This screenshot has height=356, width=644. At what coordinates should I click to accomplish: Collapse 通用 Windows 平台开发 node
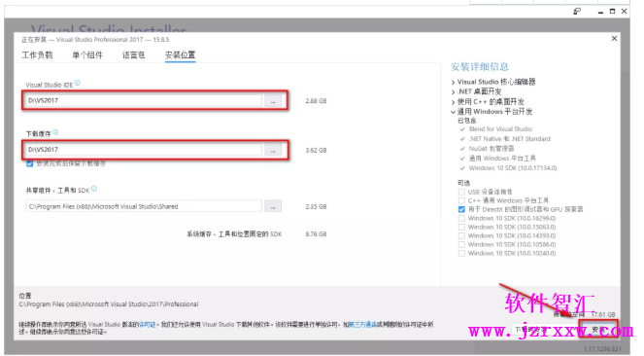click(x=453, y=112)
